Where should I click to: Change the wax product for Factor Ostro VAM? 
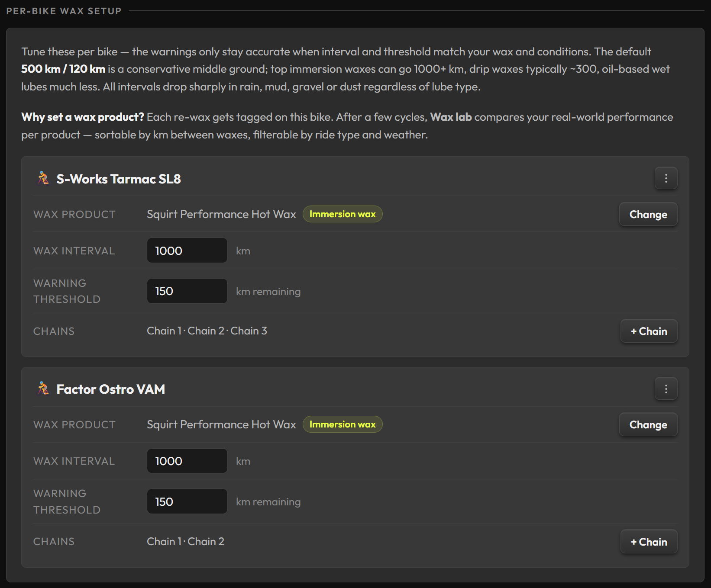pos(648,424)
